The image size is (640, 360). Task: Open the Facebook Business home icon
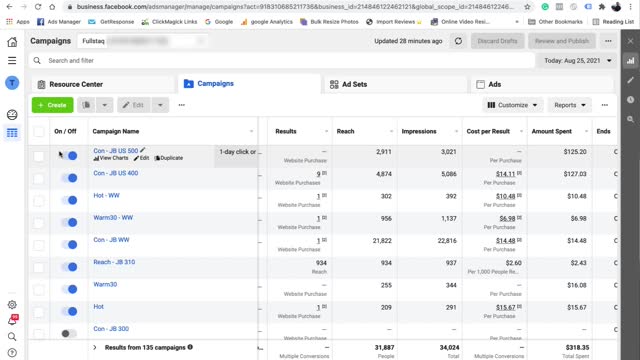coord(12,42)
